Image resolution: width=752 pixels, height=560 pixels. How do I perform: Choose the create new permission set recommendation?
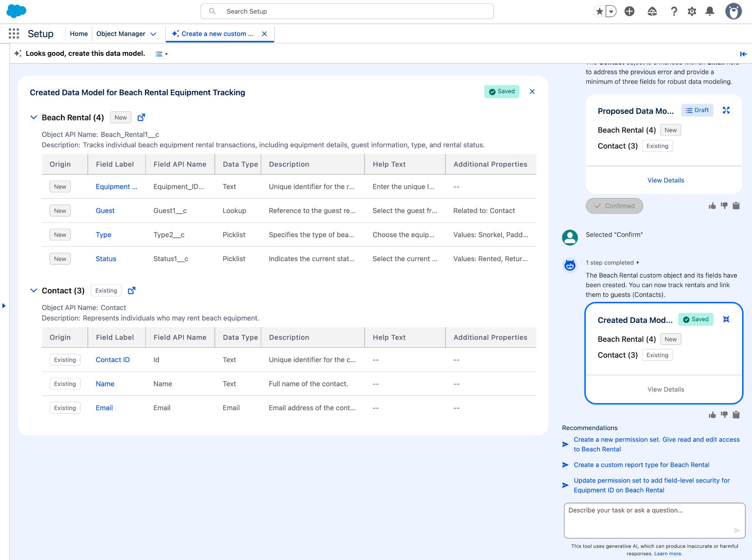pos(657,444)
